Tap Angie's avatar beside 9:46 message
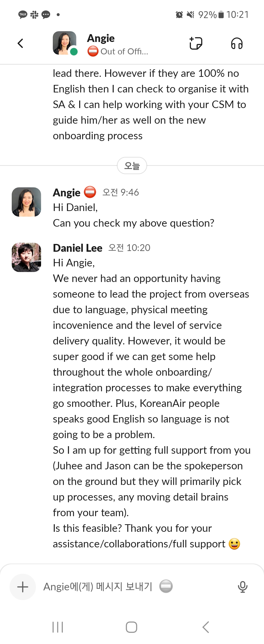Image resolution: width=264 pixels, height=644 pixels. pyautogui.click(x=26, y=202)
